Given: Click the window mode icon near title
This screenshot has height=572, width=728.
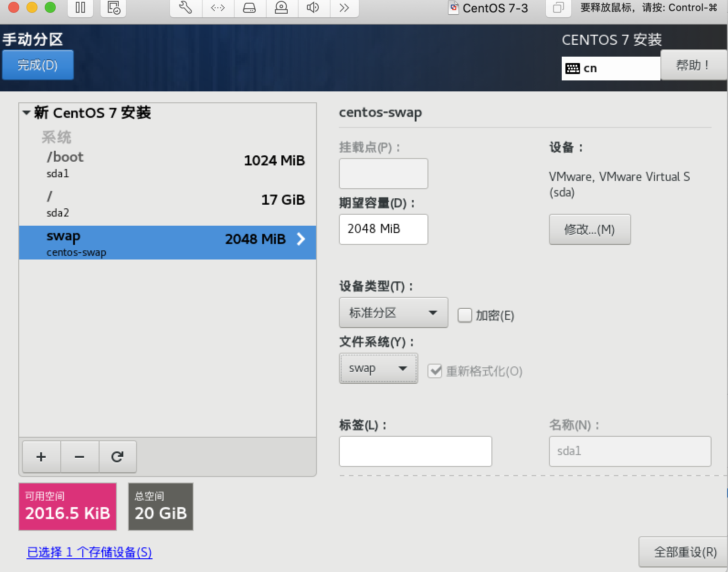Looking at the screenshot, I should [x=558, y=8].
